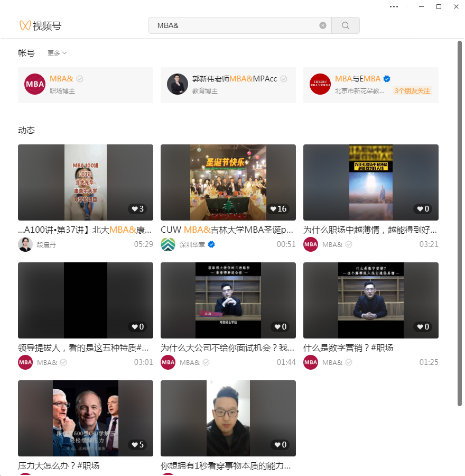The width and height of the screenshot is (465, 476).
Task: Click the vertical scrollbar thumb
Action: point(460,223)
